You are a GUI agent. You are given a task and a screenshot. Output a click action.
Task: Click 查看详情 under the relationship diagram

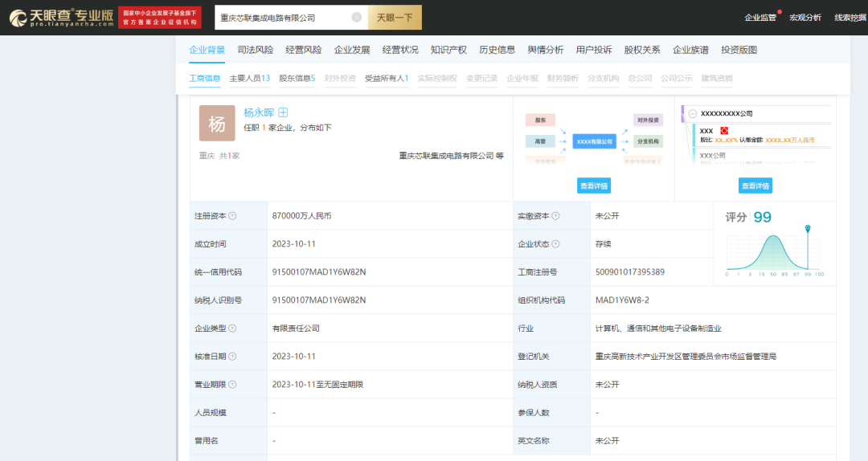(x=593, y=186)
